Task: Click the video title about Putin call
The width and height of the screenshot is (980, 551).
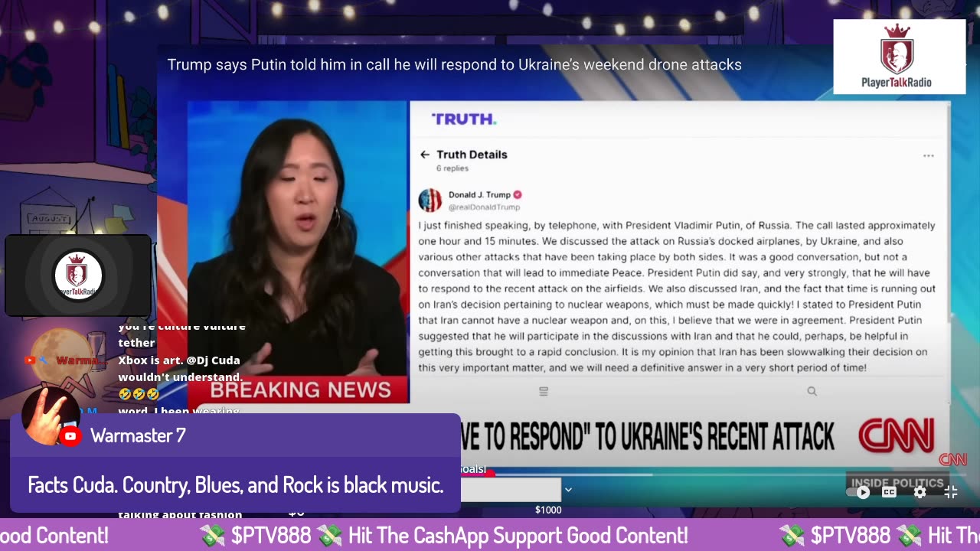Action: [x=454, y=65]
